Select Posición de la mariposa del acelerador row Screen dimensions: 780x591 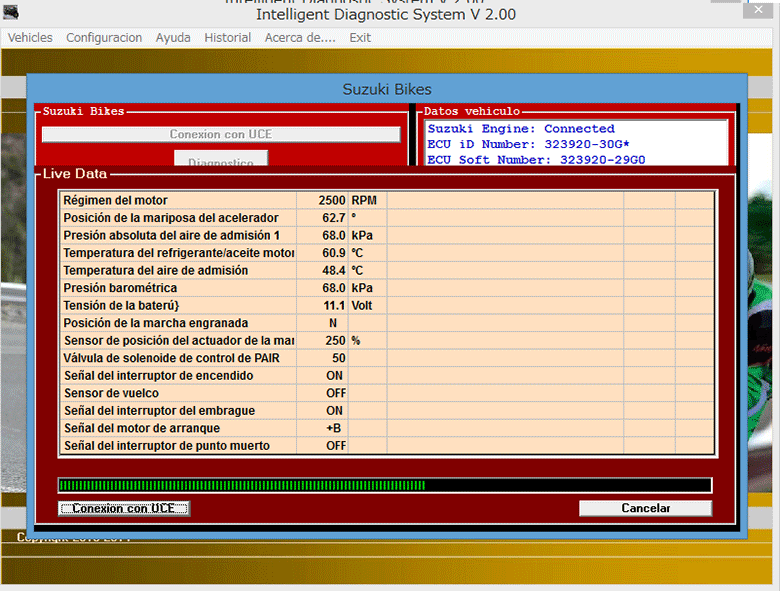coord(387,218)
